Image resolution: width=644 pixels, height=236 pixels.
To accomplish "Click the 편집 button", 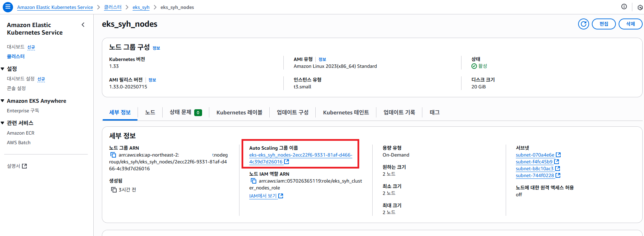I will [x=604, y=24].
